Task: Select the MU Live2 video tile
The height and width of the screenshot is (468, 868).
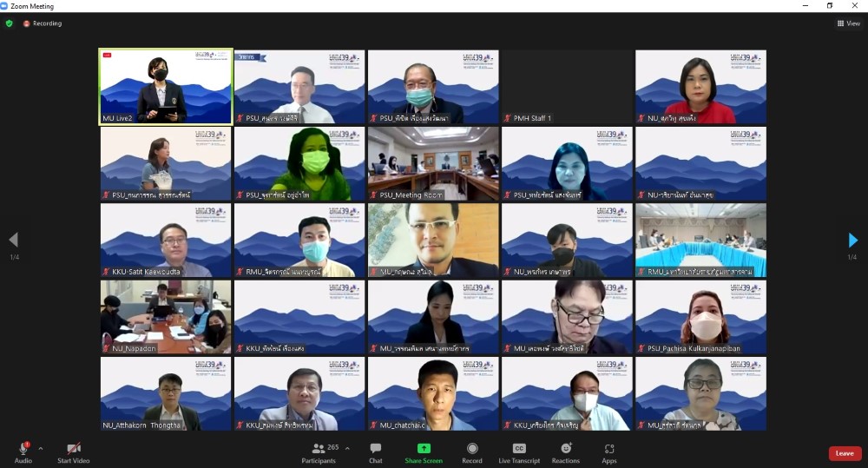Action: click(166, 86)
